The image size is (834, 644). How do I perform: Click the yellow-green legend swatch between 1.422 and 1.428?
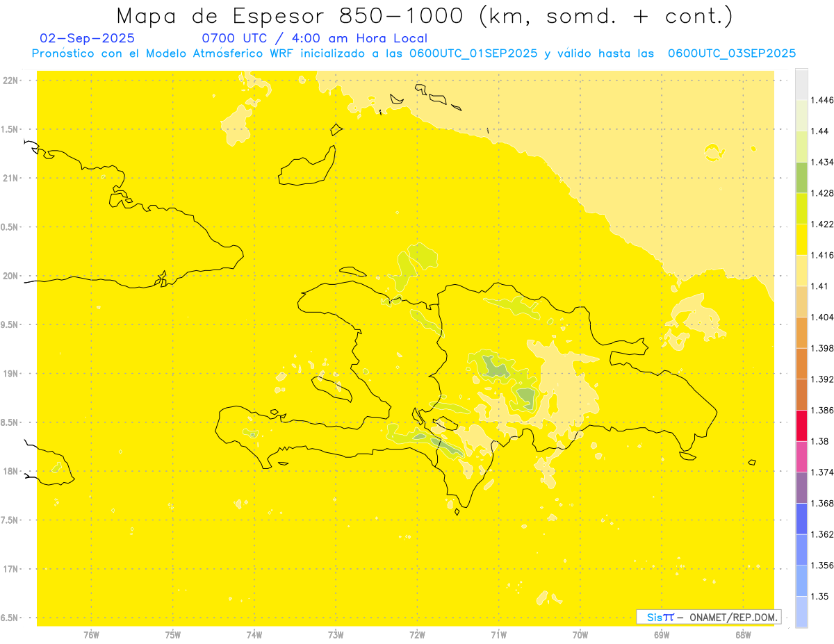point(801,208)
